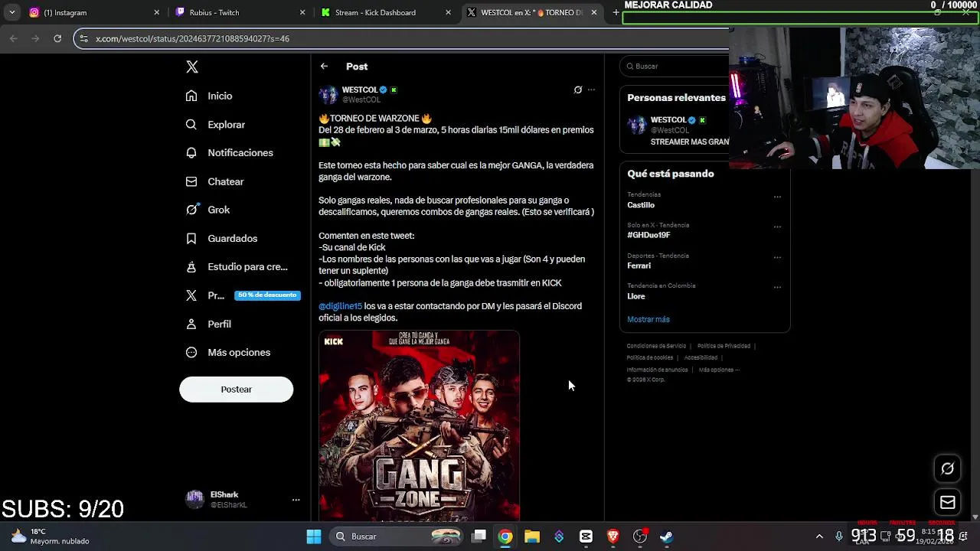Open more options for Llore trend

click(777, 288)
